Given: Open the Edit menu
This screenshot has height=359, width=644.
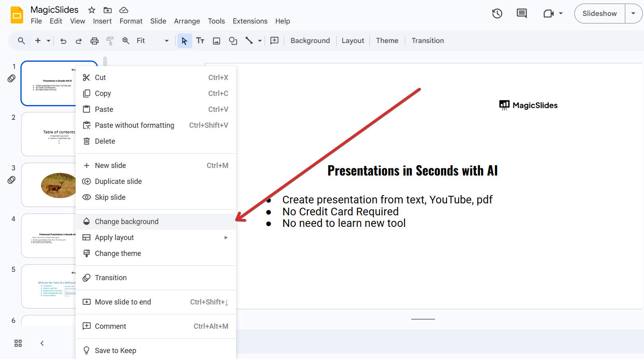Looking at the screenshot, I should (x=56, y=21).
